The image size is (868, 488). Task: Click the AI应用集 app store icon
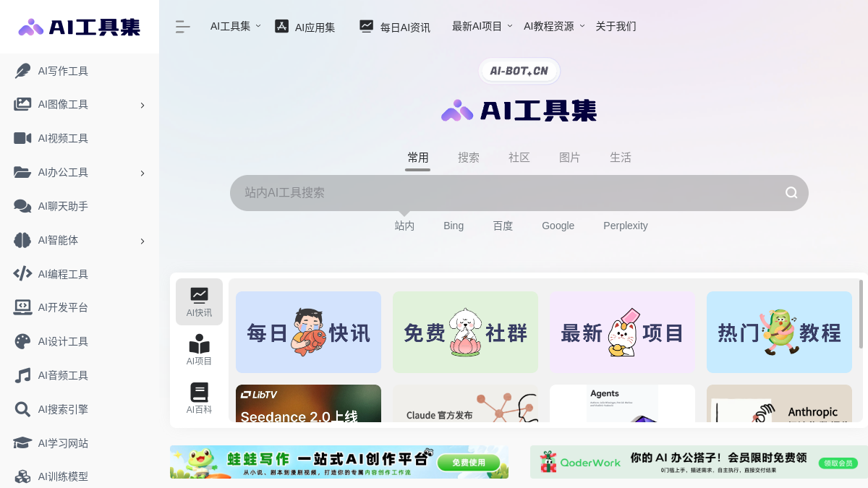(281, 26)
